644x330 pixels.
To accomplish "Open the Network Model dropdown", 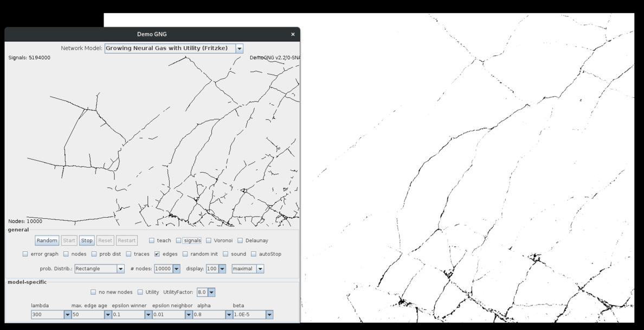I will 239,48.
